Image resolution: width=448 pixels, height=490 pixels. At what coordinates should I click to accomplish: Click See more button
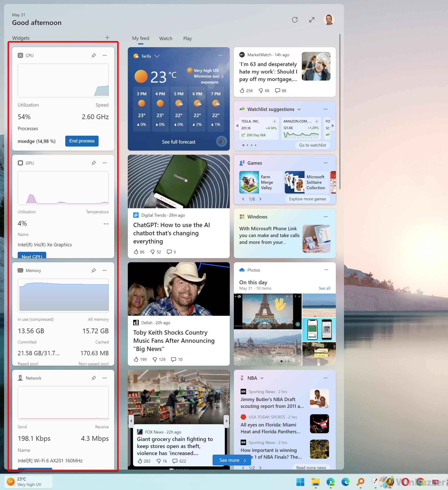click(x=232, y=460)
